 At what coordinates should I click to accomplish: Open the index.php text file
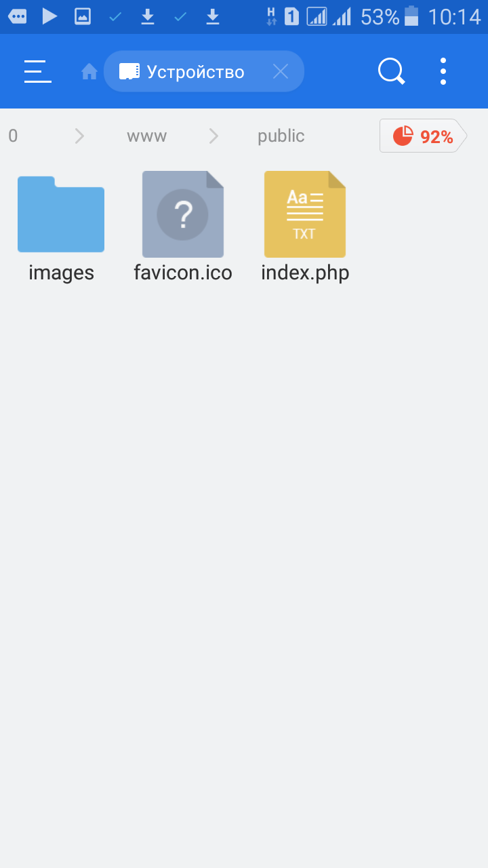point(305,215)
